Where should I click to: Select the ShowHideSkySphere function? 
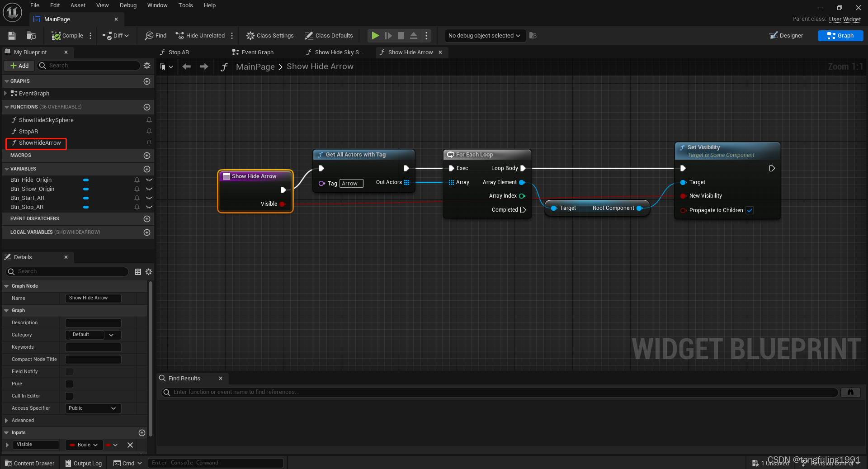[x=46, y=120]
